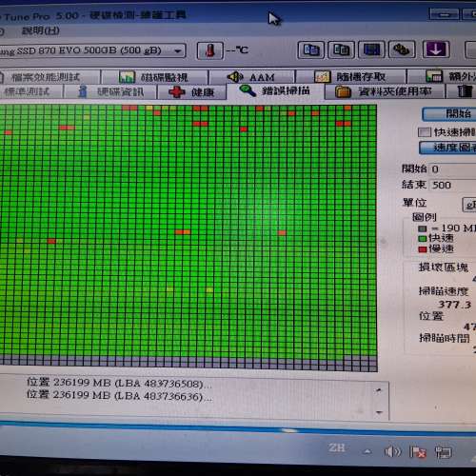Click the 速度圖 speed map button
Viewport: 476px width, 476px height.
click(448, 148)
